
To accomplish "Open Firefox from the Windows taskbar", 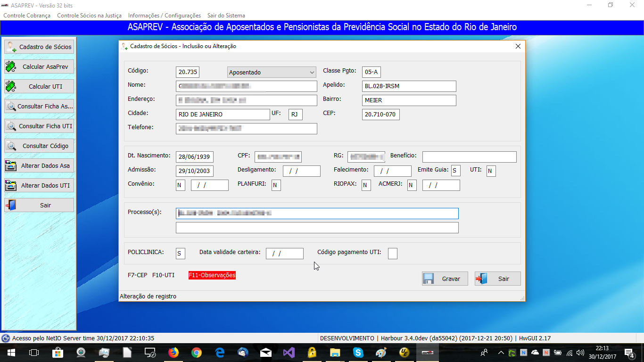I will [173, 353].
